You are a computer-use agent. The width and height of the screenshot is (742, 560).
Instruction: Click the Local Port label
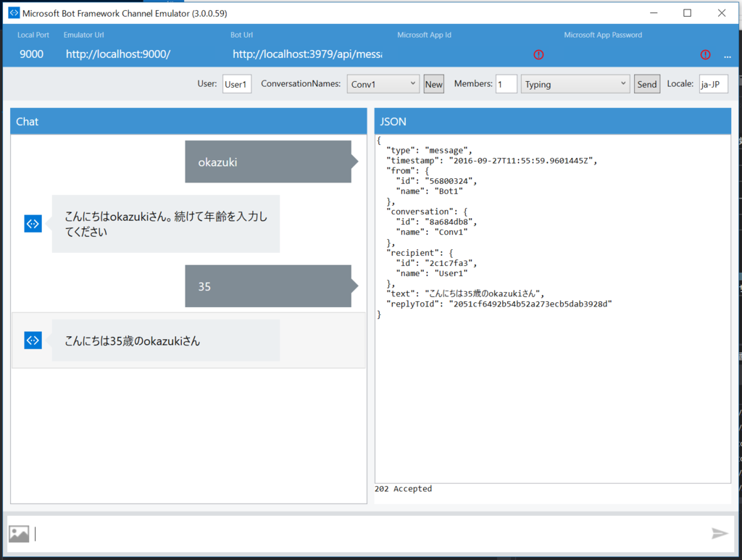[33, 35]
